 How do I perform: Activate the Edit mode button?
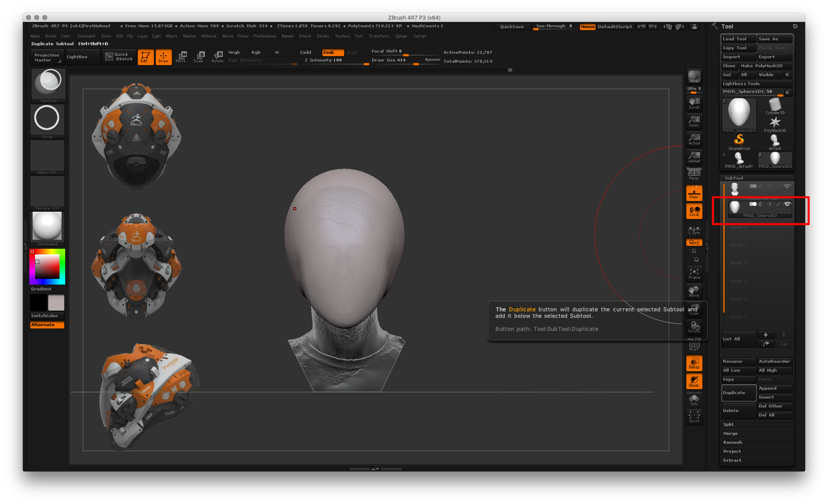coord(145,57)
